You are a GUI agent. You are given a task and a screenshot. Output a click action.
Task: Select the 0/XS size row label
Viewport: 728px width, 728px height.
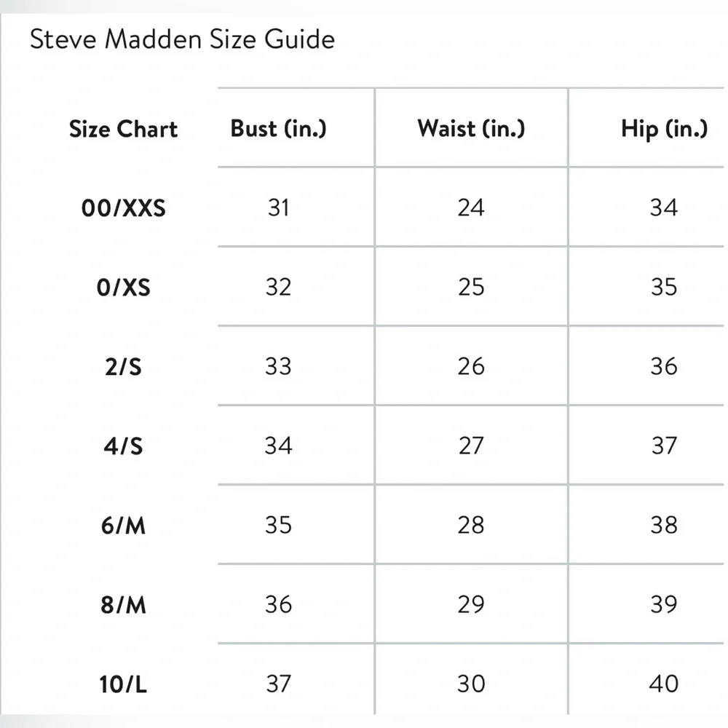point(123,288)
